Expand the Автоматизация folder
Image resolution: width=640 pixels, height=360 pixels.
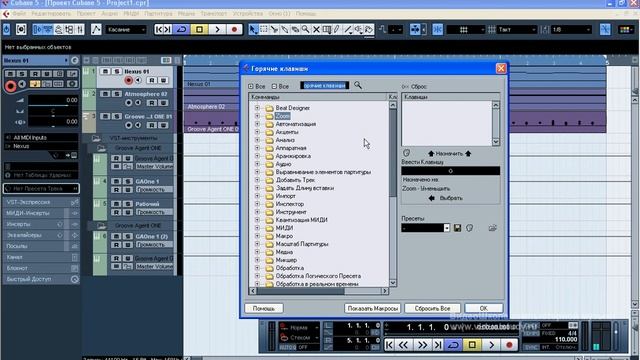tap(257, 124)
